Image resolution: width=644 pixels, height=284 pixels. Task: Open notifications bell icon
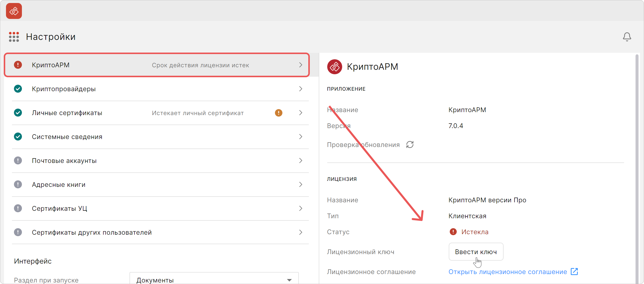(627, 37)
